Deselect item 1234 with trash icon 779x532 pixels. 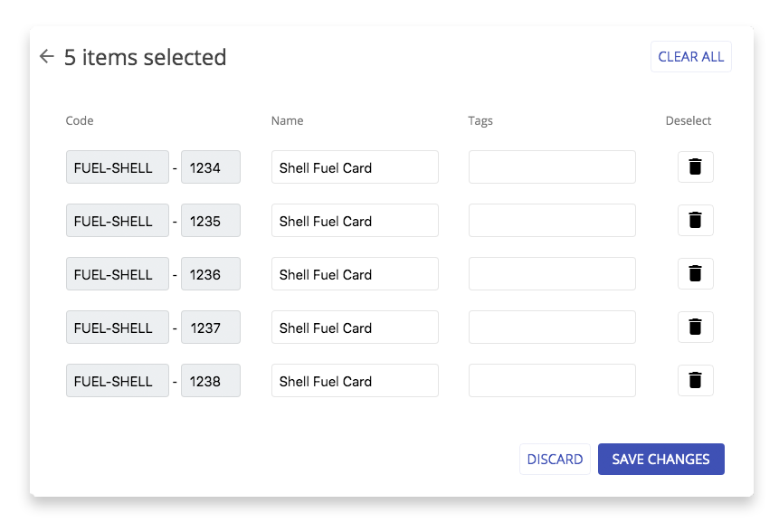click(696, 166)
